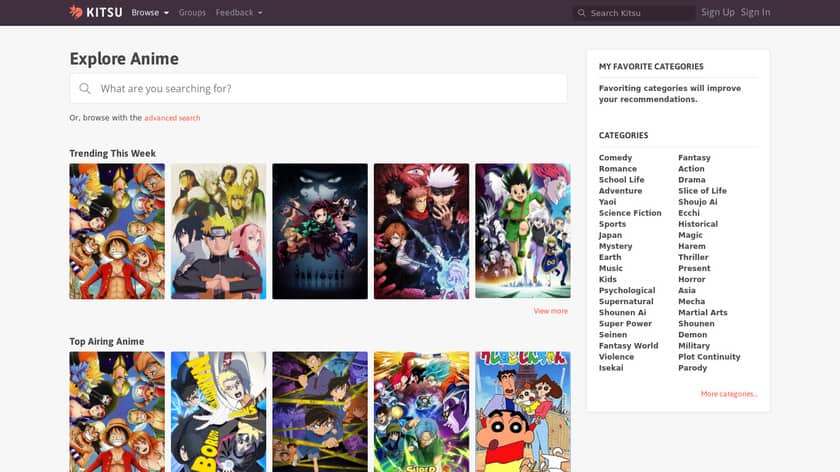Screen dimensions: 840x472
Task: Go to the Groups page
Action: (x=192, y=12)
